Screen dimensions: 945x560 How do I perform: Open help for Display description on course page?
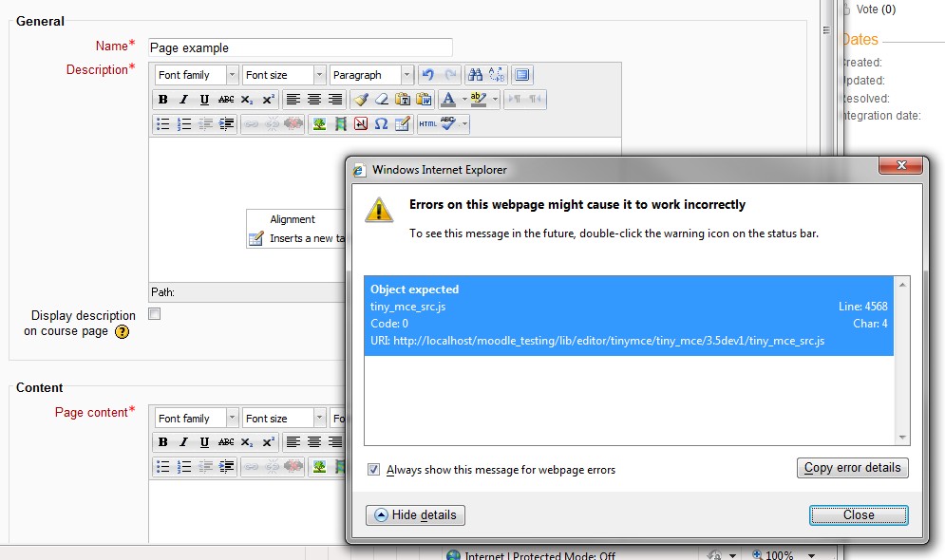coord(122,332)
